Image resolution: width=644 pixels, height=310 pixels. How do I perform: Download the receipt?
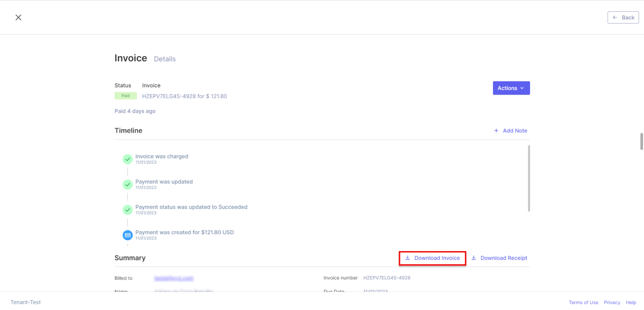[499, 258]
